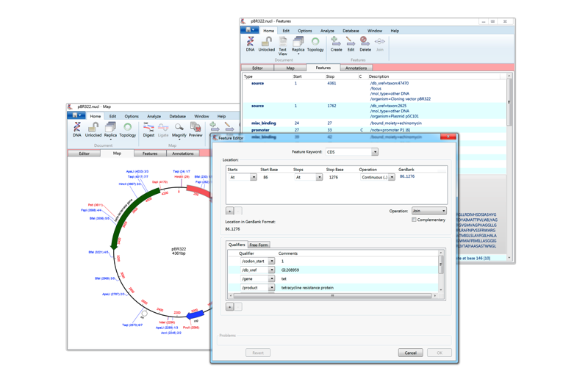The width and height of the screenshot is (588, 379).
Task: Open the Continuous operation dropdown
Action: pos(392,177)
